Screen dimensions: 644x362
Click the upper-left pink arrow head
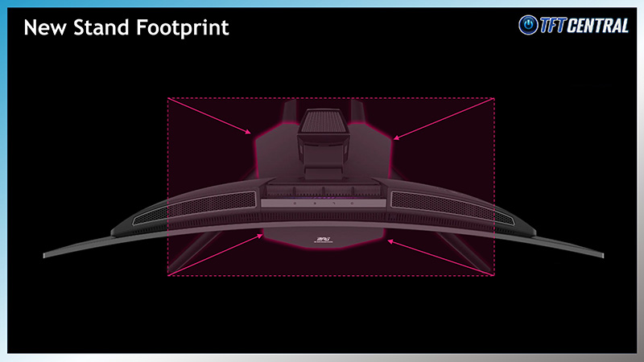coord(251,131)
